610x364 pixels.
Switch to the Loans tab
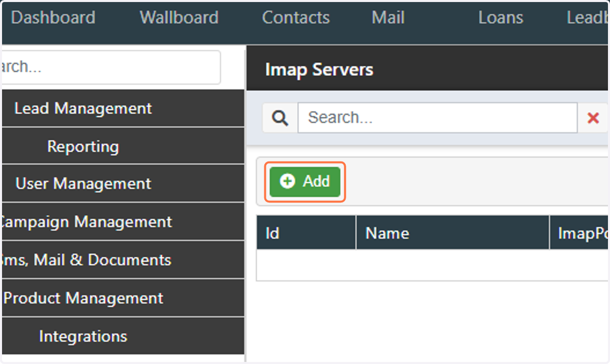pos(501,18)
